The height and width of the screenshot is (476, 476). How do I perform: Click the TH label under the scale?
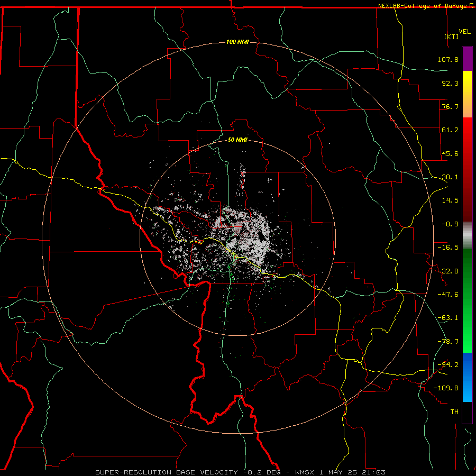(454, 412)
